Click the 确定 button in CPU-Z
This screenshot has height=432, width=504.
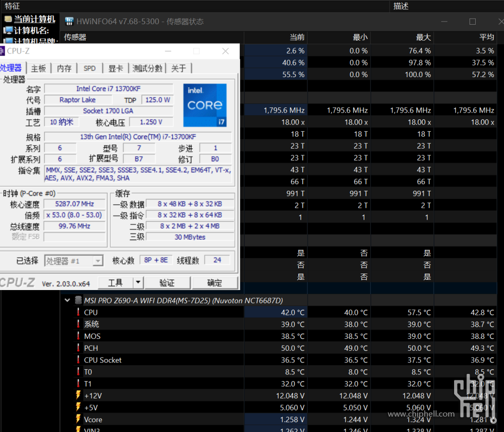pyautogui.click(x=214, y=283)
